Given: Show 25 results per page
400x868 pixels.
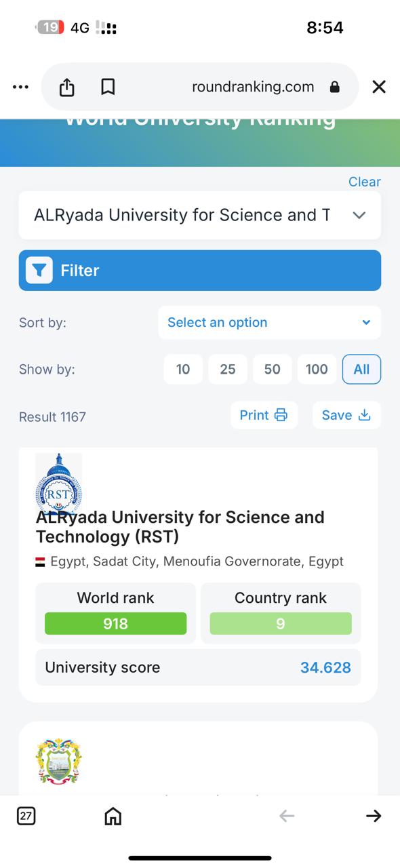Looking at the screenshot, I should [228, 370].
